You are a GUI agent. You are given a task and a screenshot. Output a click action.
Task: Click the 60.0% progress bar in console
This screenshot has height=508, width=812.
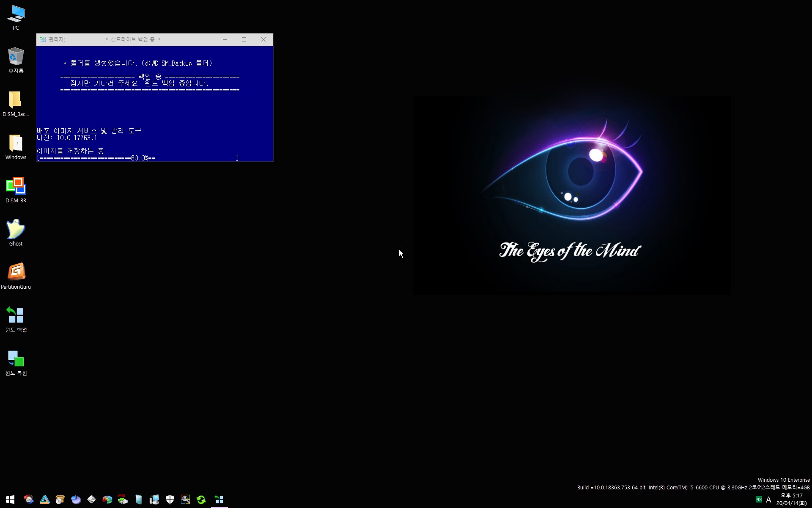pos(138,158)
